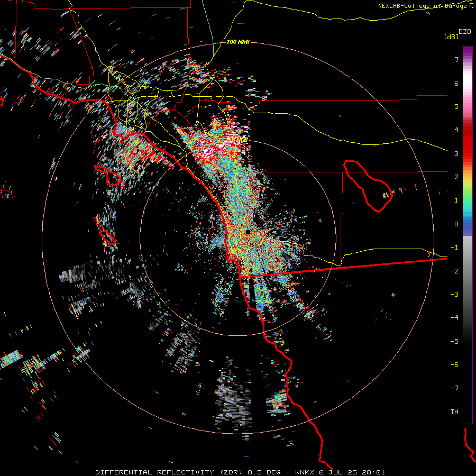Click the black radar site dot
Viewport: 476px width, 476px height.
(x=248, y=232)
